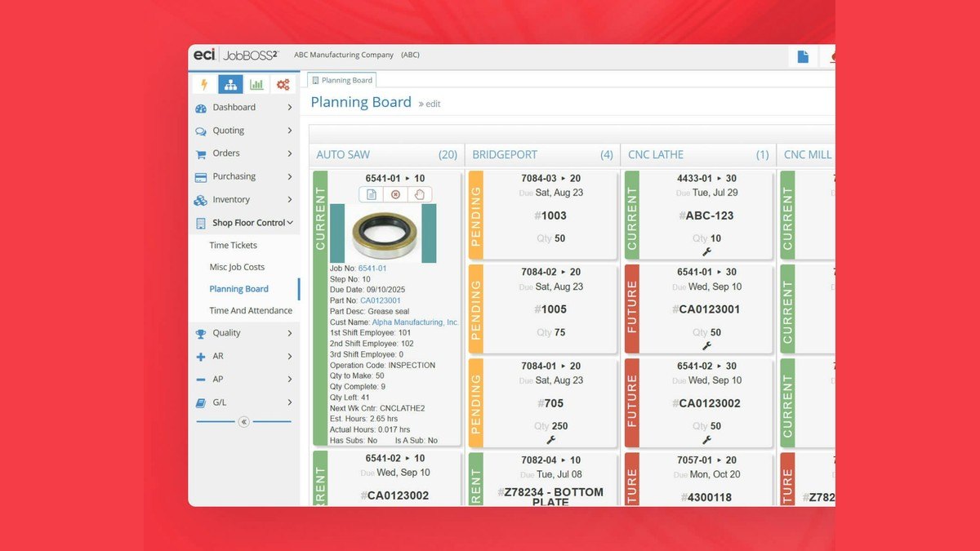
Task: Switch to the Planning Board tab
Action: coord(341,80)
